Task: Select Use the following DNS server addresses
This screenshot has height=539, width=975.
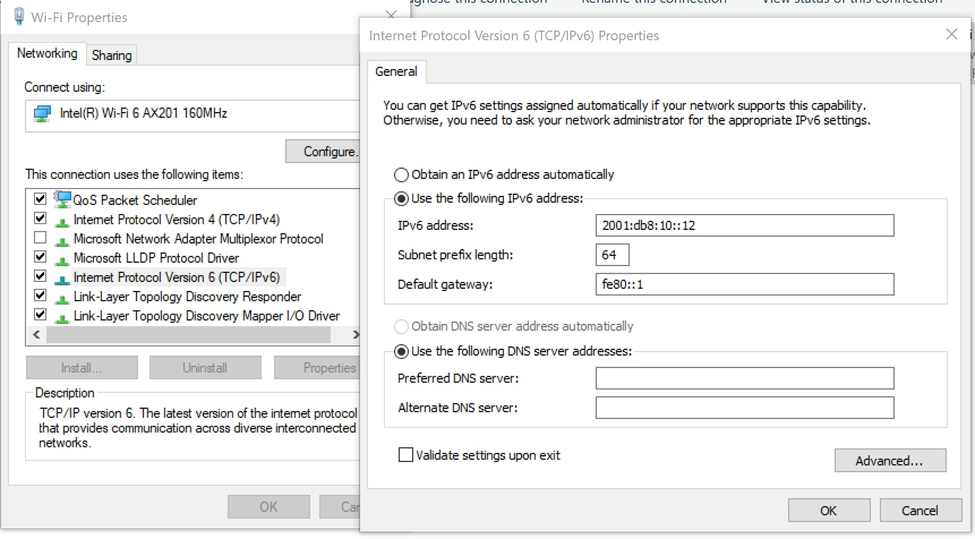Action: [402, 352]
